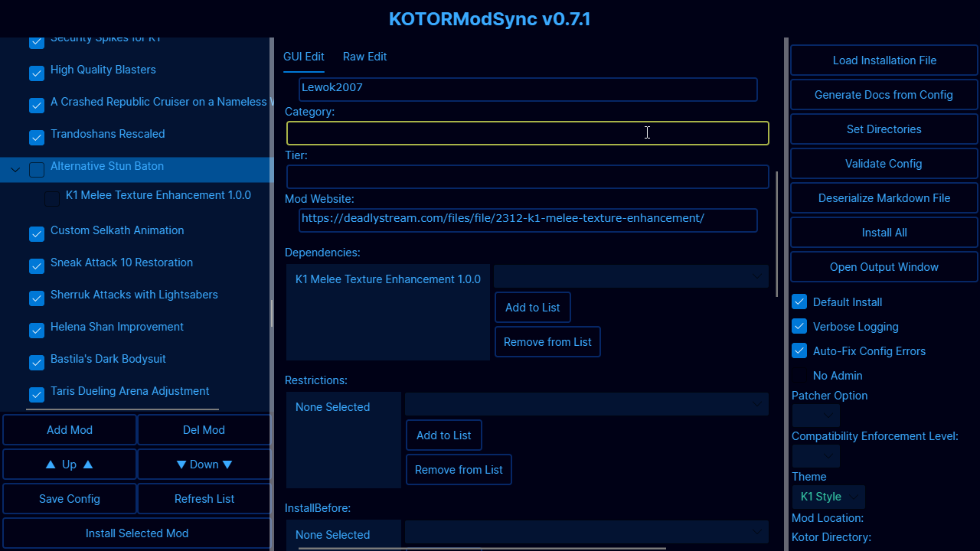Open the Compatibility Enforcement Level dropdown
This screenshot has height=551, width=980.
click(x=815, y=456)
